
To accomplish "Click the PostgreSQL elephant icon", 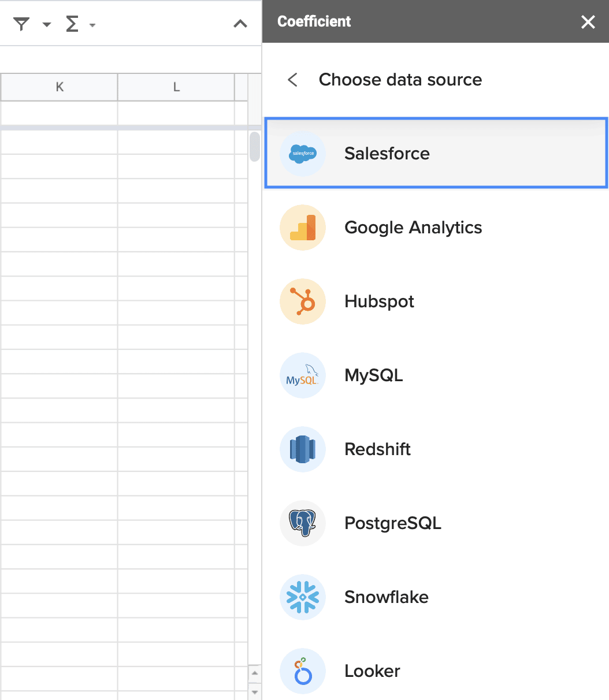I will pos(303,523).
